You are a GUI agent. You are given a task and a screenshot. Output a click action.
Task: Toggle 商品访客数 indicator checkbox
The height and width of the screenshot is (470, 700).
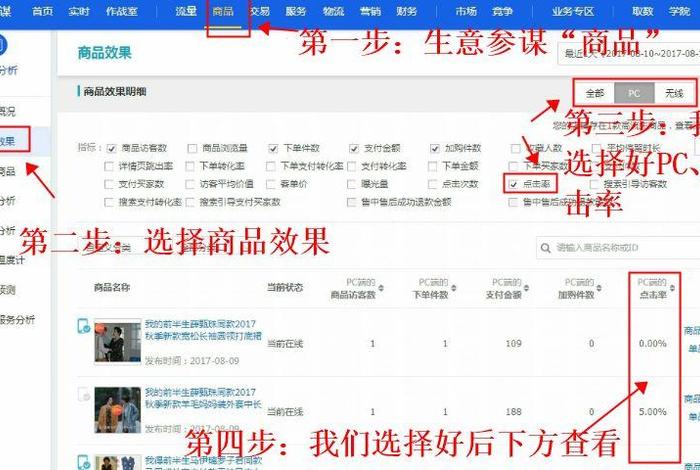(111, 148)
